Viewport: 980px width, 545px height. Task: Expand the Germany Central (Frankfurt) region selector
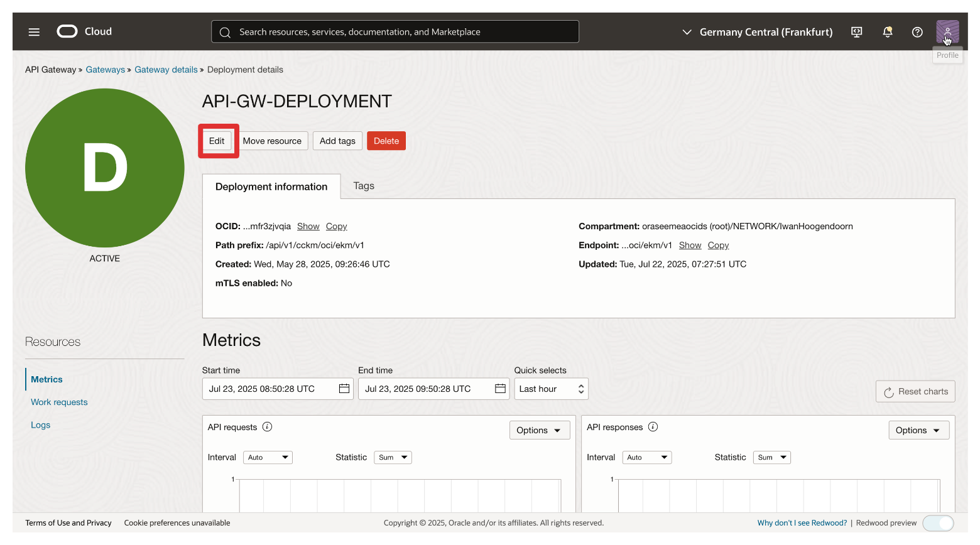[757, 32]
